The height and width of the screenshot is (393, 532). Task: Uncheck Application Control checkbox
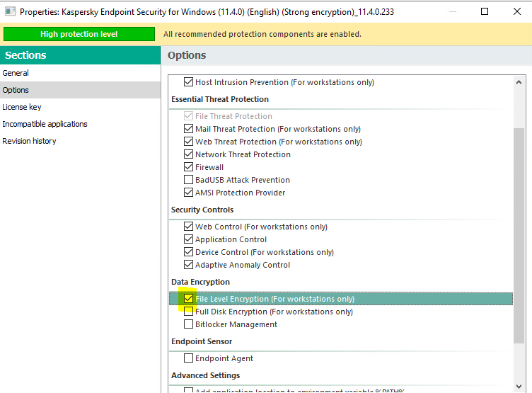click(x=188, y=239)
